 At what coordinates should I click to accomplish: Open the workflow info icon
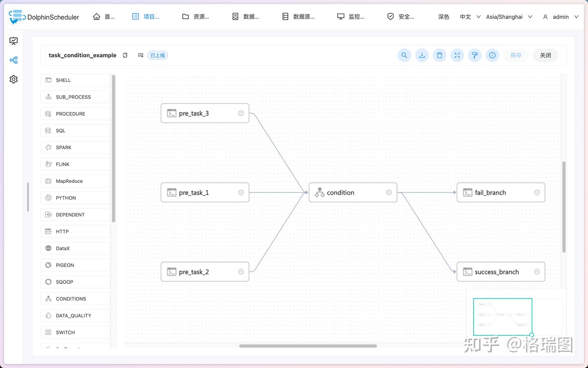click(492, 55)
